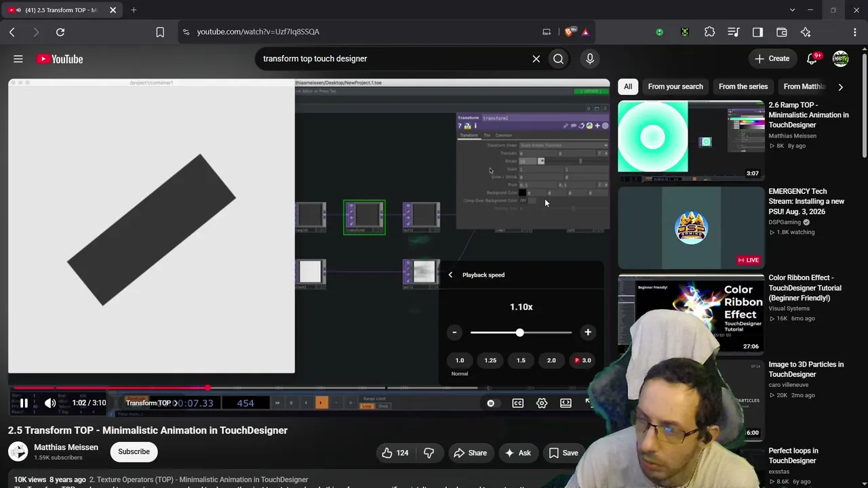Screen dimensions: 868x488
Task: Go back in browser history
Action: click(x=12, y=32)
